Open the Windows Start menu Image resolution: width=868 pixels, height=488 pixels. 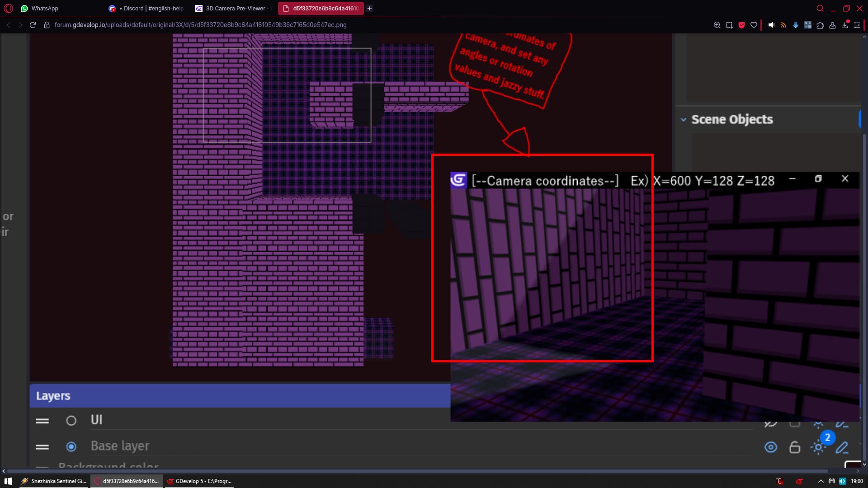[8, 481]
